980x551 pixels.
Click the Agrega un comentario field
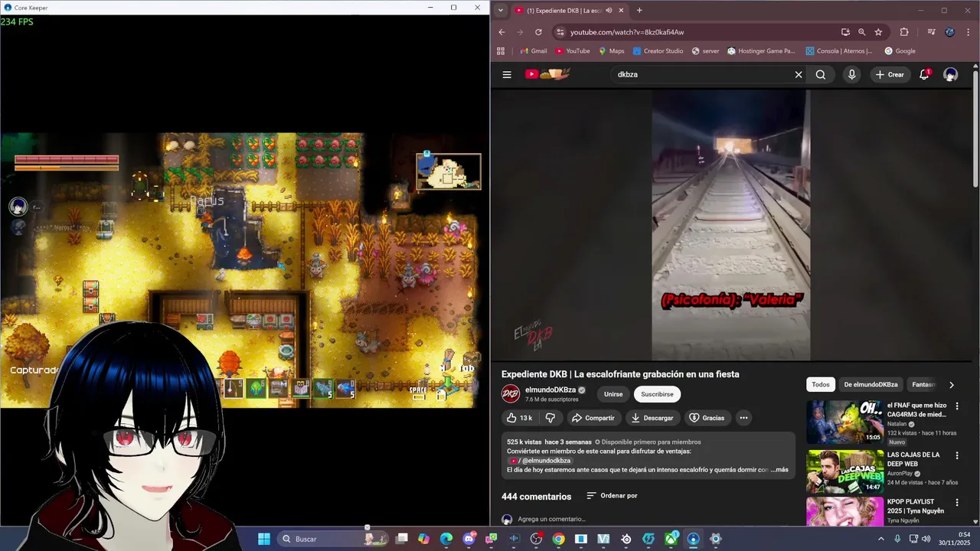click(551, 519)
